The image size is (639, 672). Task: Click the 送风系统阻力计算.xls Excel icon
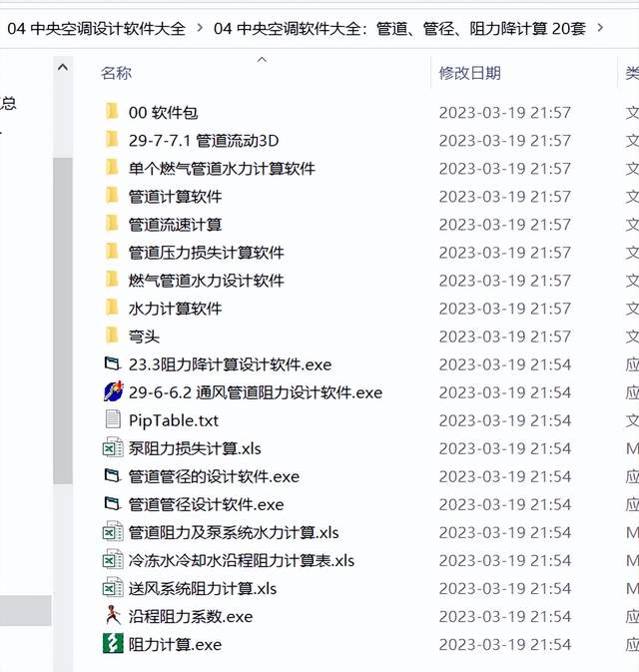[x=113, y=587]
